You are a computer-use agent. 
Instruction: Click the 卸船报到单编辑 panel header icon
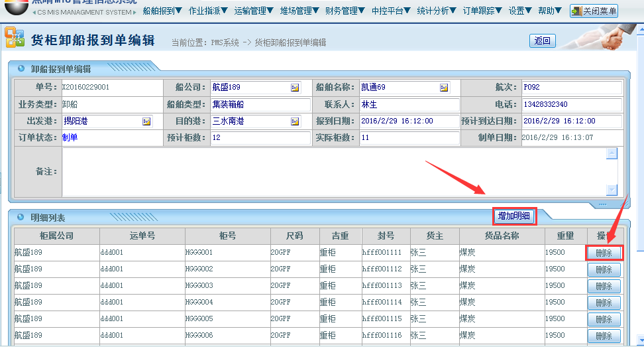point(21,68)
